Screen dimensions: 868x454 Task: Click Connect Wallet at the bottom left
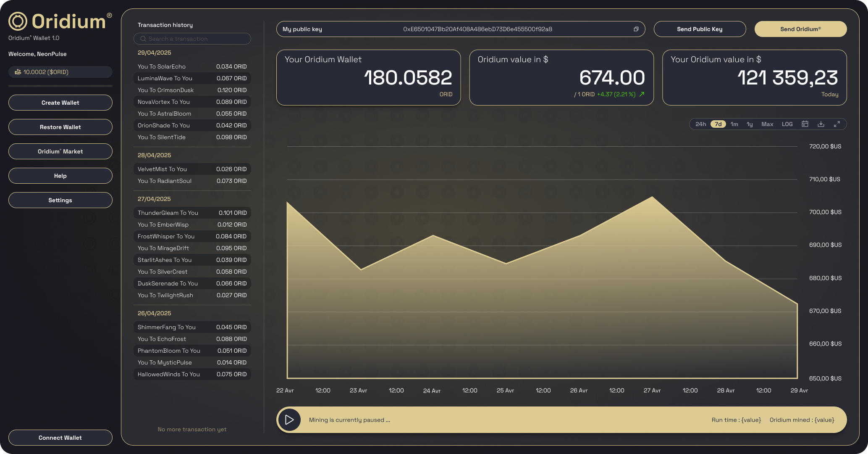coord(60,438)
